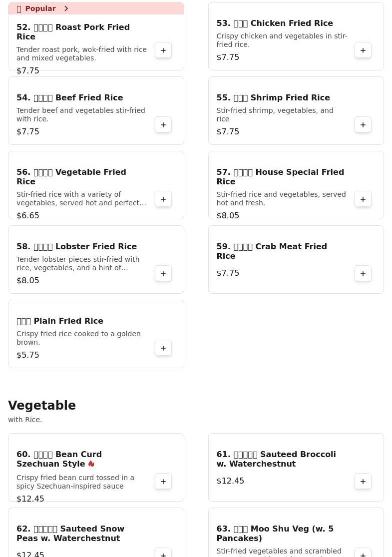Viewport: 392px width, 557px height.
Task: Select Sauteed Snow Peas w. Waterchestnut title
Action: click(70, 533)
